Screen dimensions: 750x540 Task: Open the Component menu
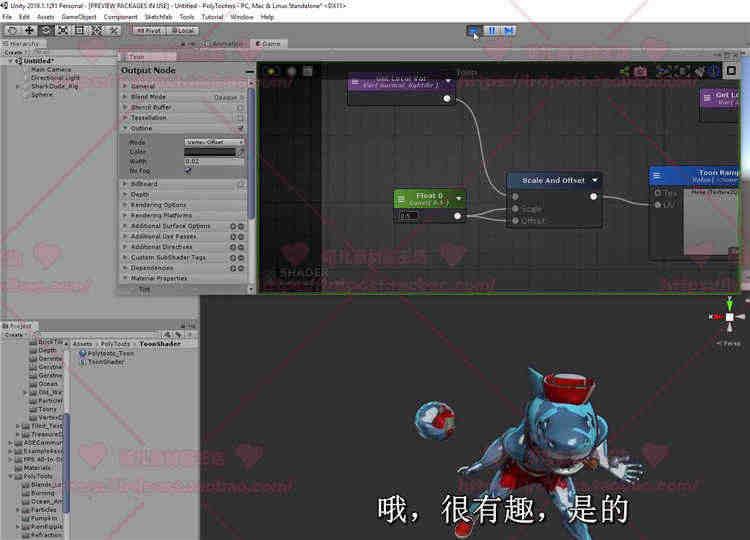[121, 17]
